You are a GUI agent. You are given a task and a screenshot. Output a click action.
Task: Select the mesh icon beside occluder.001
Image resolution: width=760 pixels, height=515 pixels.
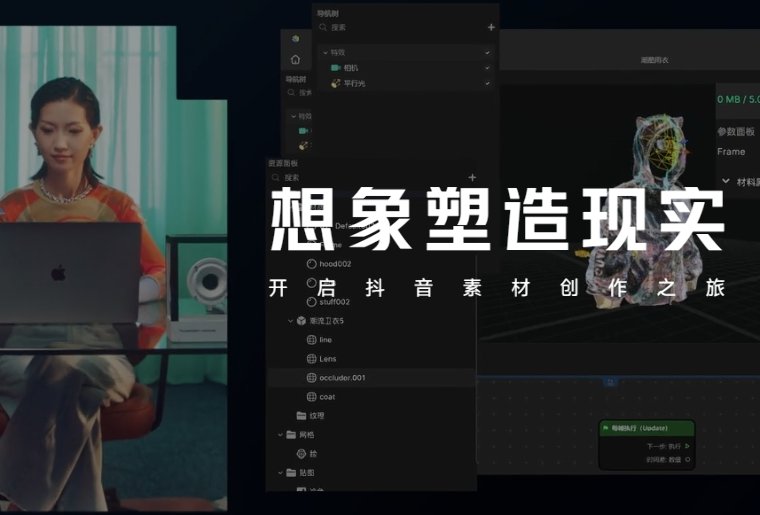coord(312,377)
